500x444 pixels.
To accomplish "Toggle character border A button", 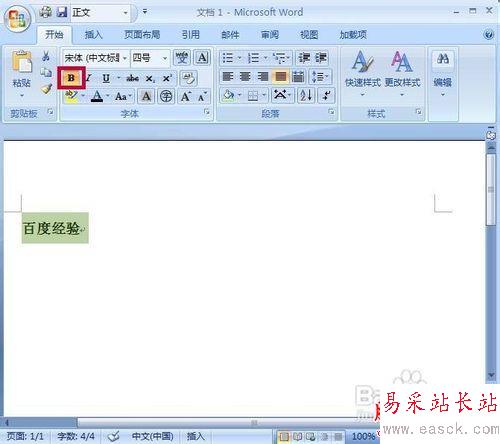I will pos(202,58).
